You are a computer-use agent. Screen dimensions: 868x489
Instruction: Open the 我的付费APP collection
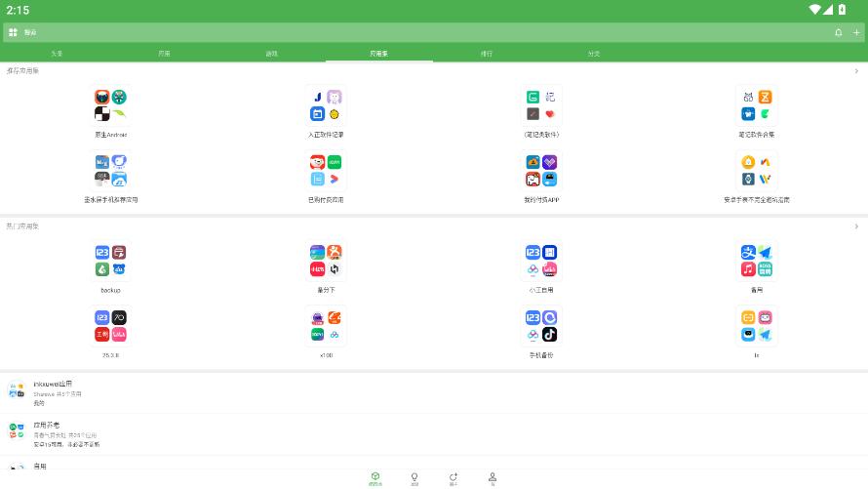click(541, 178)
